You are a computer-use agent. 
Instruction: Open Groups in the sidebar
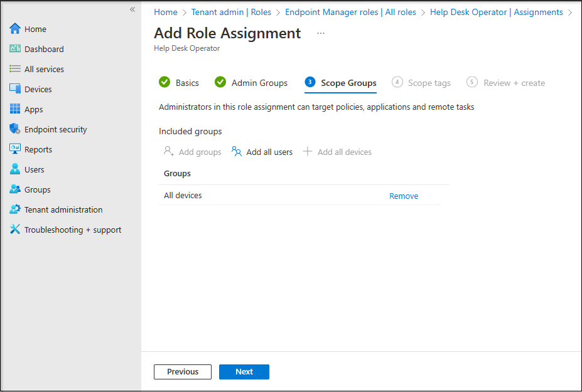[x=37, y=189]
